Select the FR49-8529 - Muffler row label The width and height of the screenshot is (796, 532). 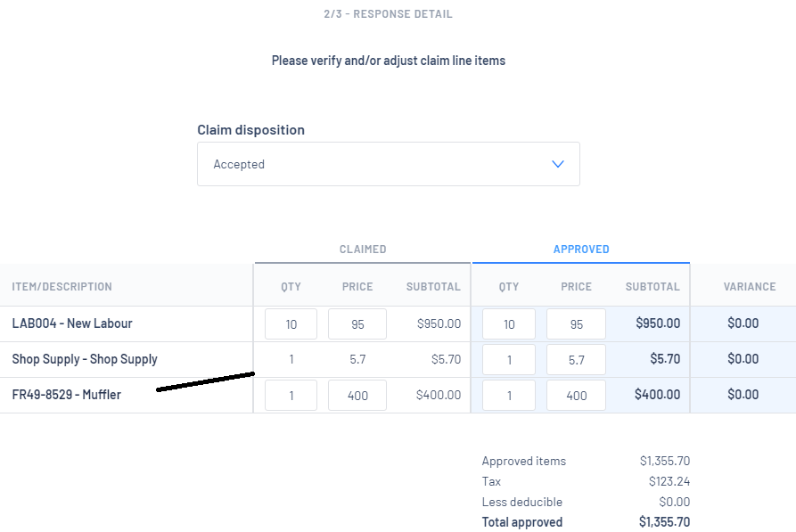[x=66, y=395]
